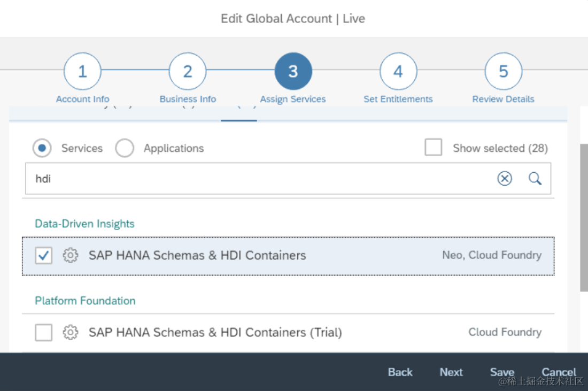
Task: Click the magnifier search icon
Action: [535, 179]
